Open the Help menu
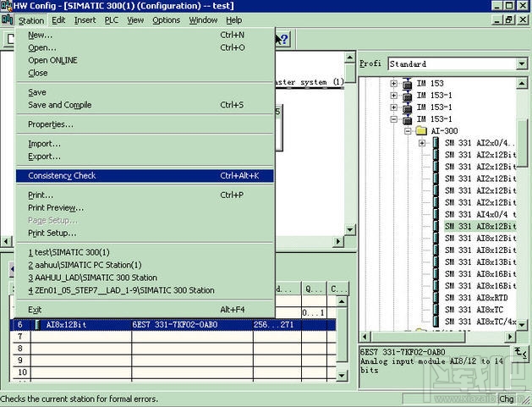This screenshot has height=407, width=532. 233,20
